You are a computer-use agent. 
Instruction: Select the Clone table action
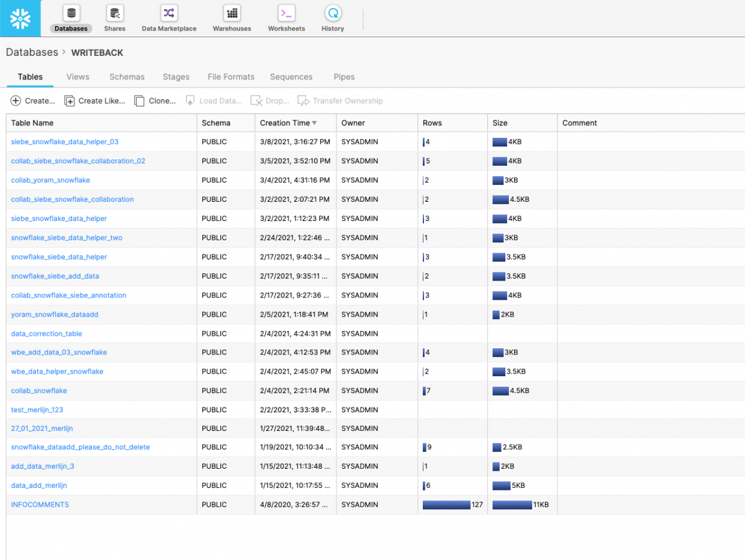click(x=155, y=101)
